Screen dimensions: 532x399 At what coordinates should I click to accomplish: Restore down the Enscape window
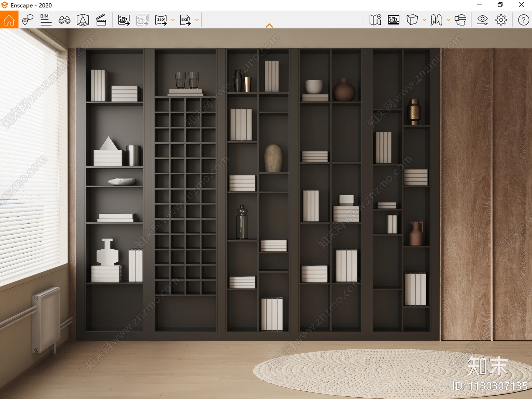pyautogui.click(x=500, y=5)
